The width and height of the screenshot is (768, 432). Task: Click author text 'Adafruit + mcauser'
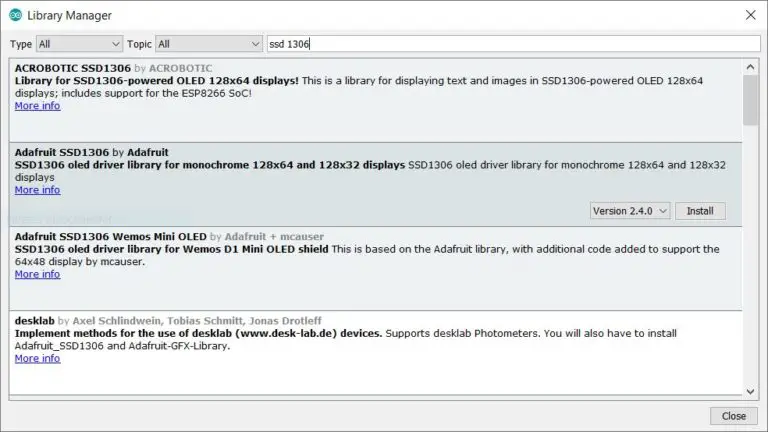click(274, 237)
